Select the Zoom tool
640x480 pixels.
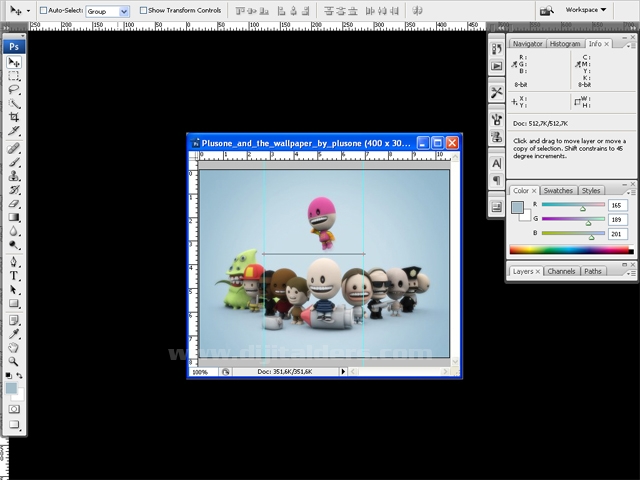14,362
